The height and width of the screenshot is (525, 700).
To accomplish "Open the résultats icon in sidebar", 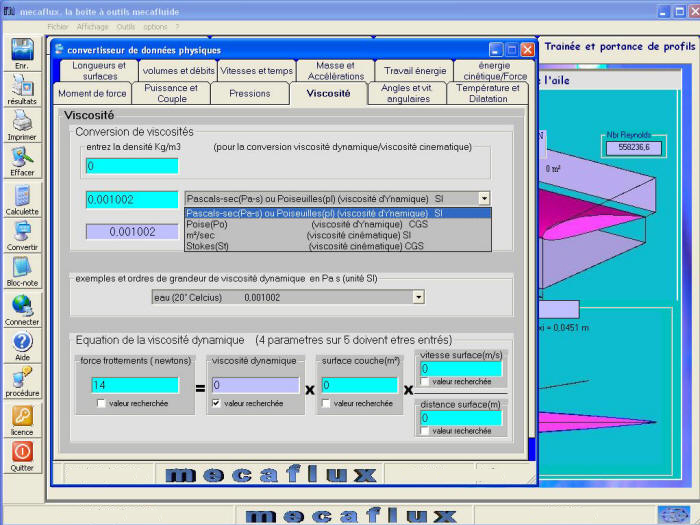I will tap(22, 84).
